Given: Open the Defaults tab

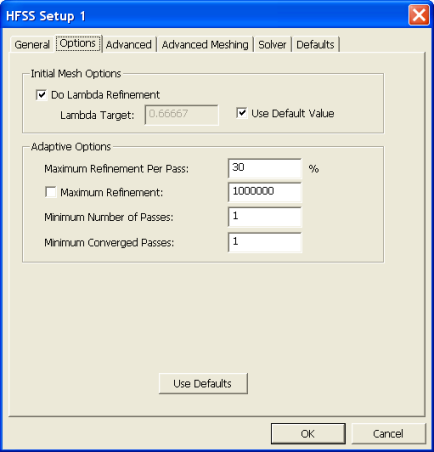Looking at the screenshot, I should [315, 44].
